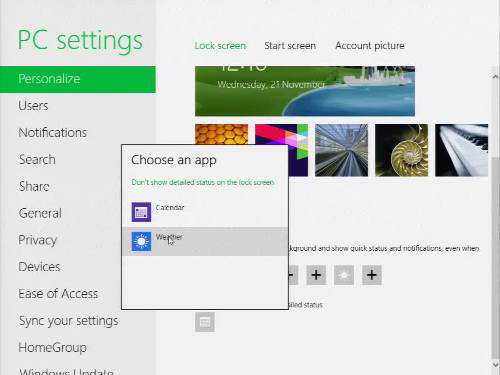Open Notifications settings
This screenshot has width=500, height=375.
coord(53,133)
